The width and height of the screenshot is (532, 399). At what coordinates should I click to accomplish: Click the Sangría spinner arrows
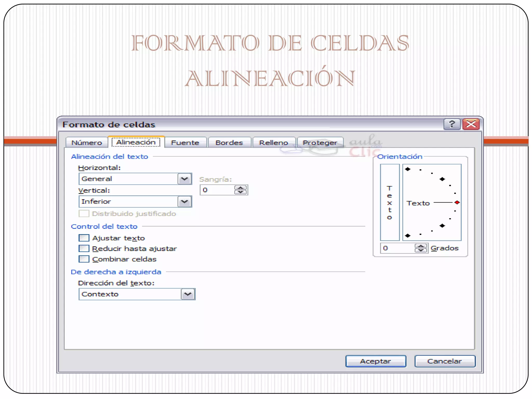pyautogui.click(x=241, y=190)
